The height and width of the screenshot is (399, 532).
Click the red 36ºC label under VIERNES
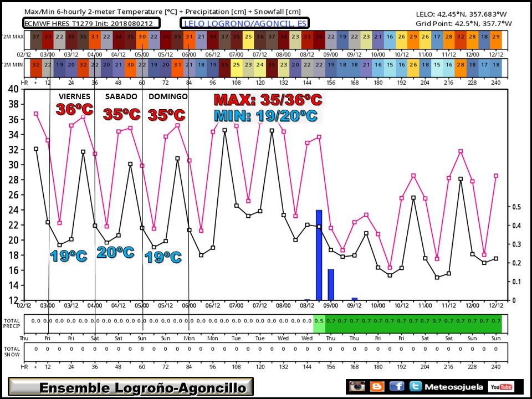74,109
